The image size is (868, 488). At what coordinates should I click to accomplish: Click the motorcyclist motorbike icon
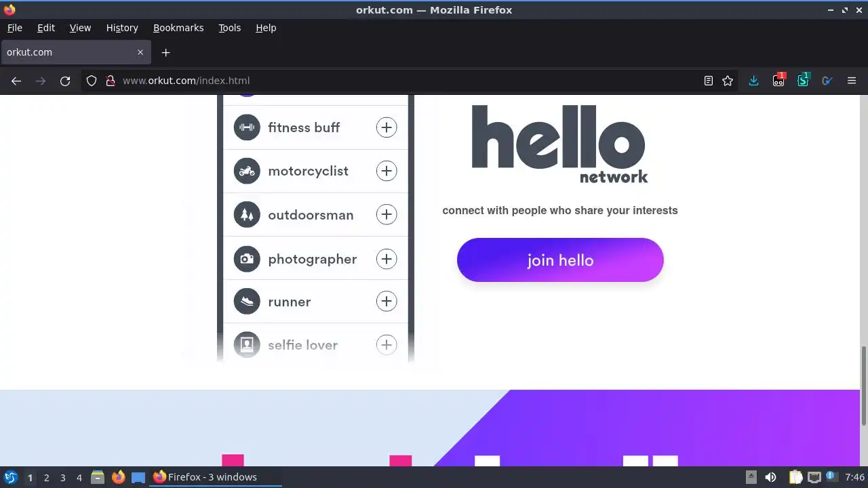click(247, 171)
